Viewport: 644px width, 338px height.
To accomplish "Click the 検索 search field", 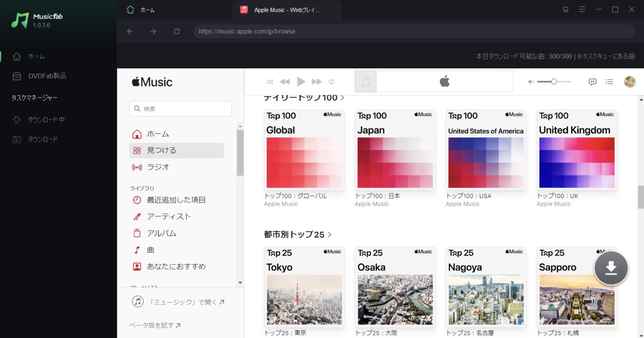I will click(x=180, y=109).
